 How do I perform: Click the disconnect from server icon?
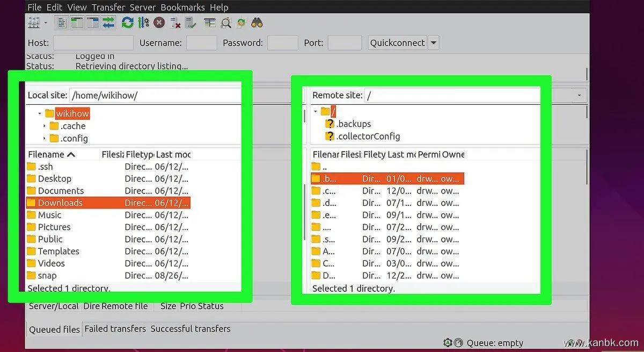175,23
